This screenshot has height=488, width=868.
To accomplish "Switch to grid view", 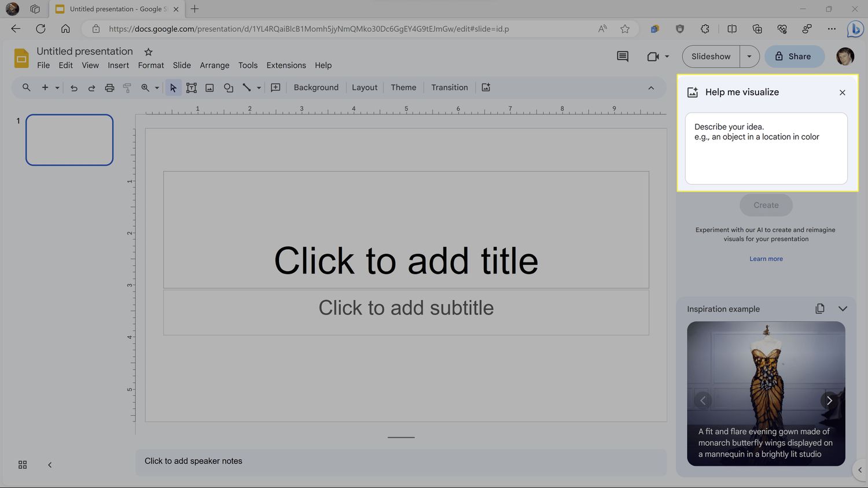I will pos(23,465).
